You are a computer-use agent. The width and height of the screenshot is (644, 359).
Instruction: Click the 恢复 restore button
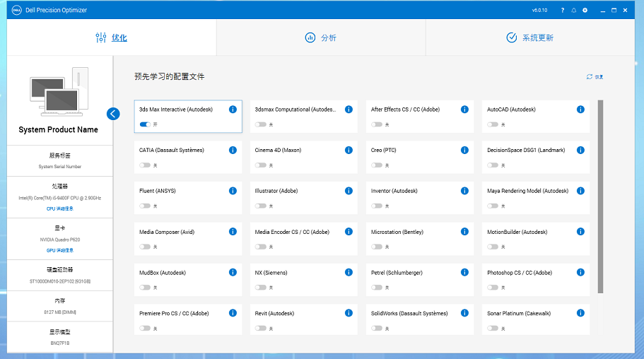click(595, 77)
